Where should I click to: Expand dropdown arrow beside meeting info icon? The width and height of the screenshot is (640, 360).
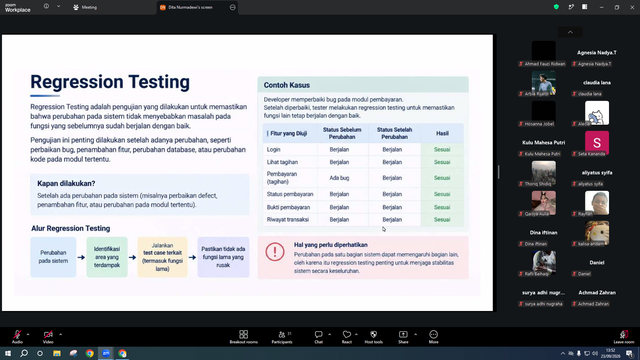tap(58, 7)
